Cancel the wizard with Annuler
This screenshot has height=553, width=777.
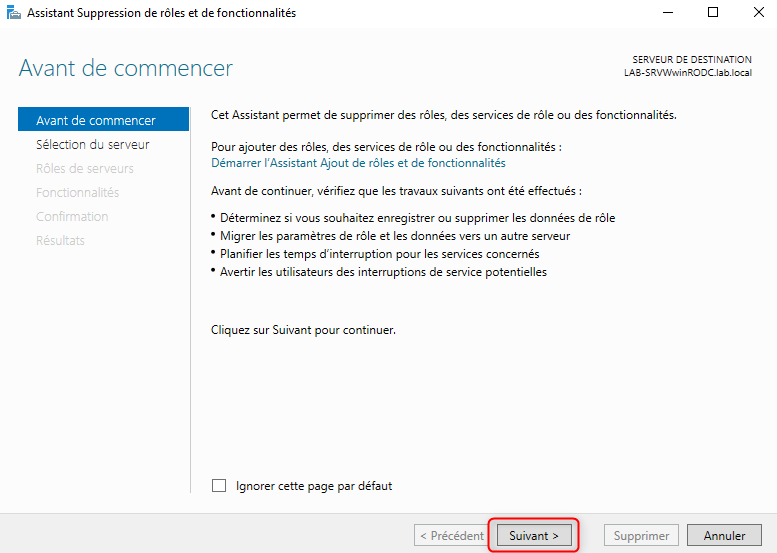[724, 535]
